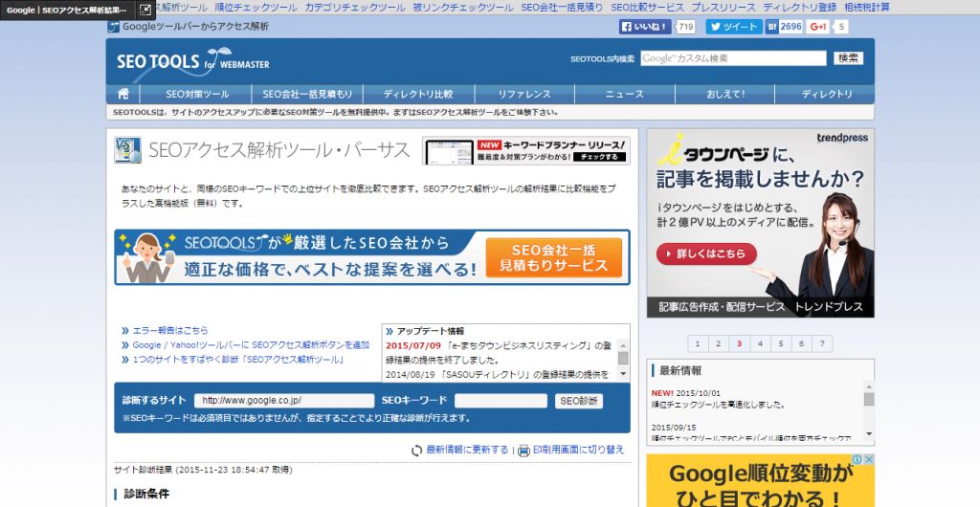Click the Twitter ツイート button

pyautogui.click(x=734, y=27)
